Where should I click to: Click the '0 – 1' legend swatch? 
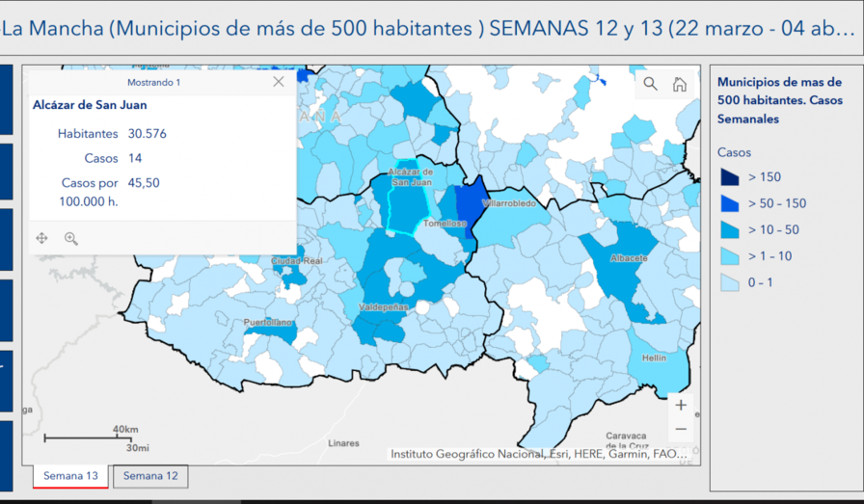click(730, 282)
